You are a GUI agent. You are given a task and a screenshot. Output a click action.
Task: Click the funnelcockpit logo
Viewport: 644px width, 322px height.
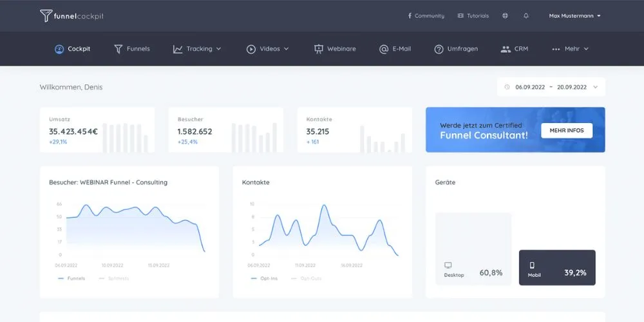click(71, 15)
